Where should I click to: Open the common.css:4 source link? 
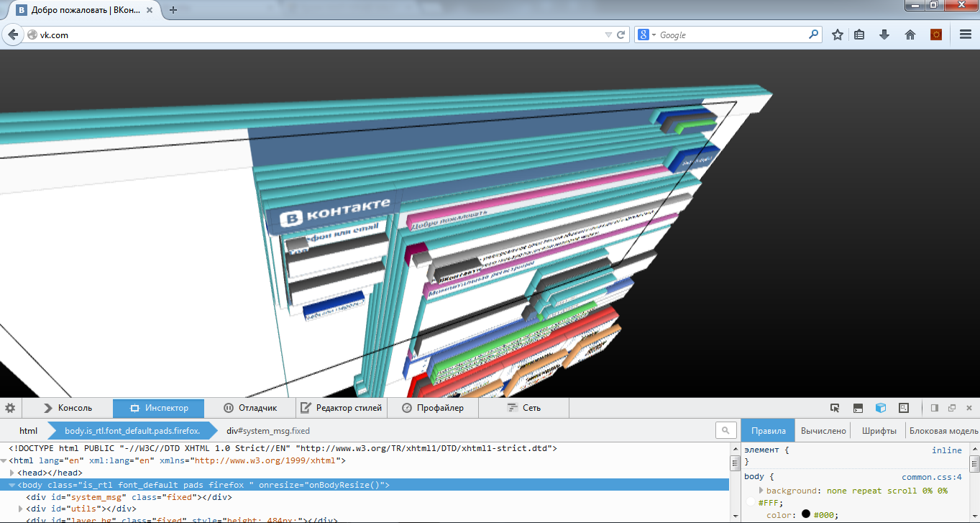932,477
